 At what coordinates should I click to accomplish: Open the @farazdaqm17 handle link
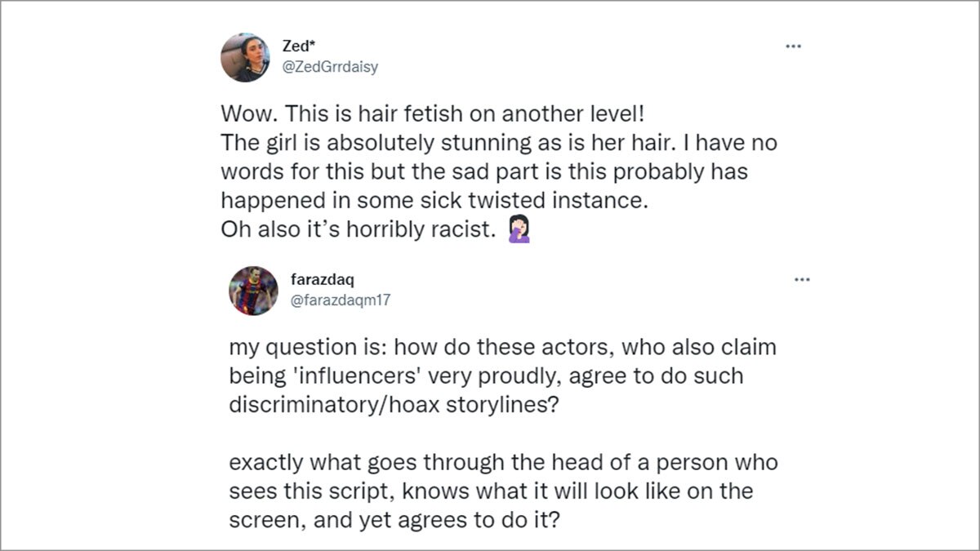341,300
